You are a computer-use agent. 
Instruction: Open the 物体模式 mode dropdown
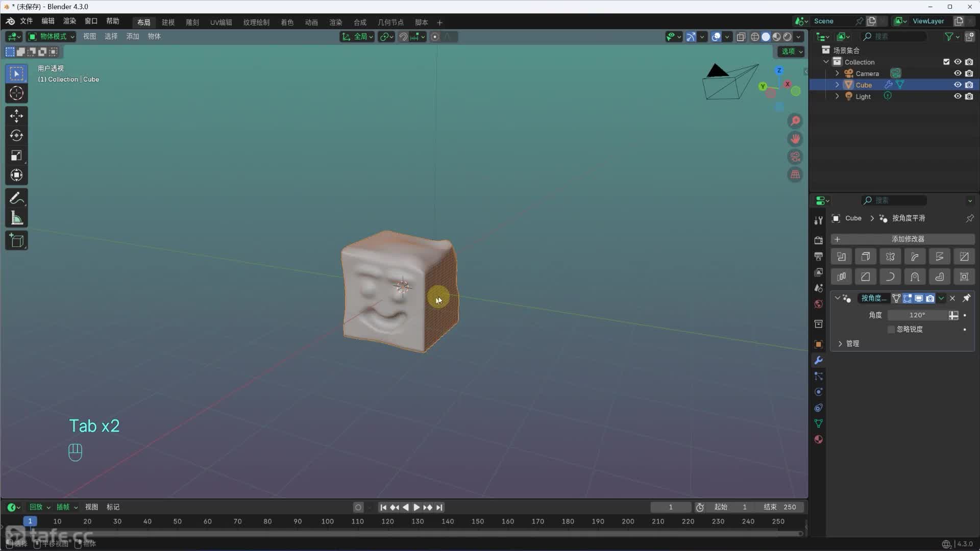51,36
